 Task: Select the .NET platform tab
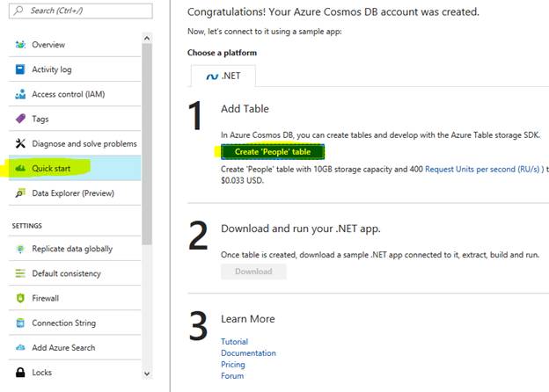point(223,76)
